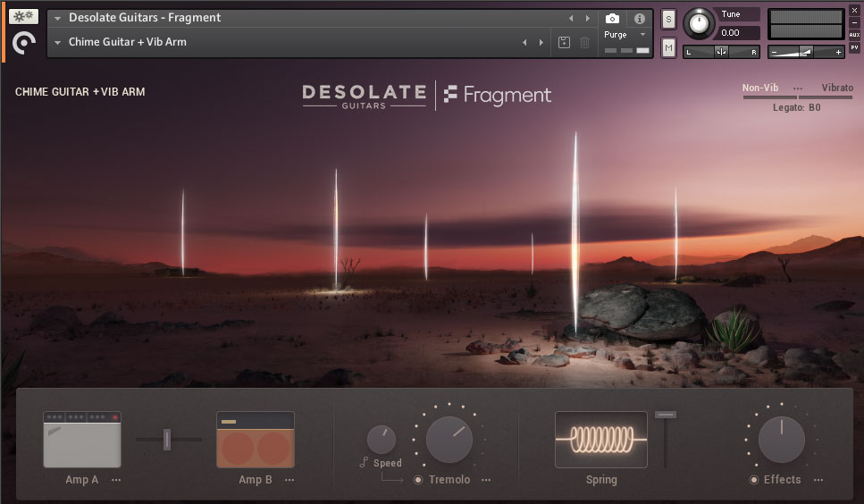This screenshot has width=864, height=504.
Task: Adjust the large Tremolo knob
Action: [x=449, y=439]
